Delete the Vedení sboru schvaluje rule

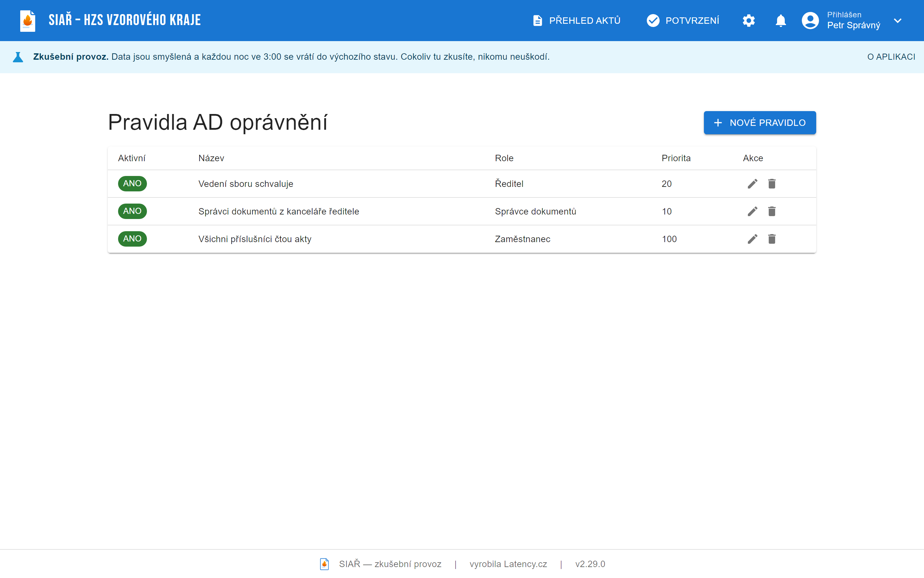click(772, 184)
